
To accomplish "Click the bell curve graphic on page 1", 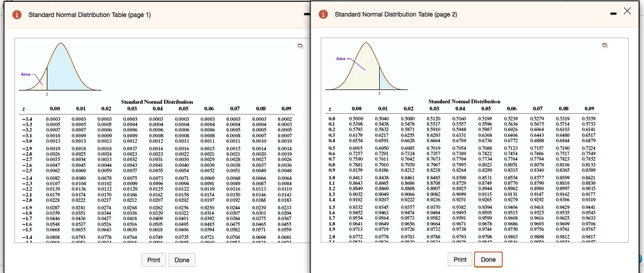I will click(x=60, y=67).
